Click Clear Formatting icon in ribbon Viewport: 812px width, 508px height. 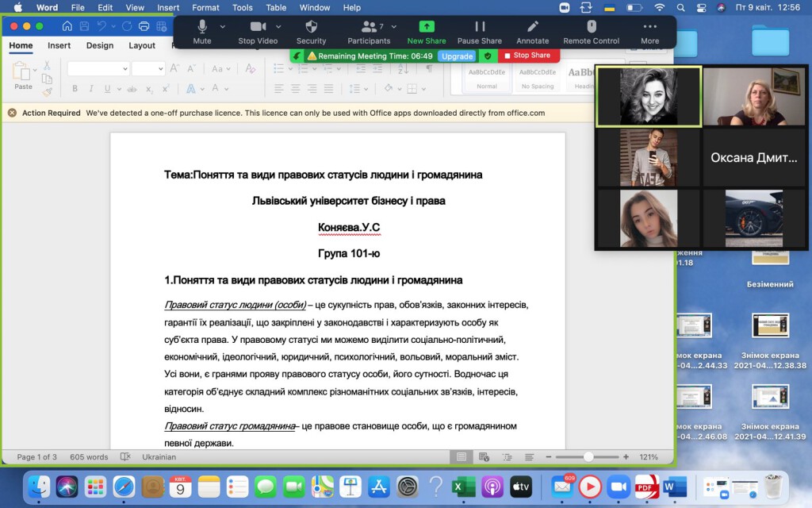(x=250, y=68)
